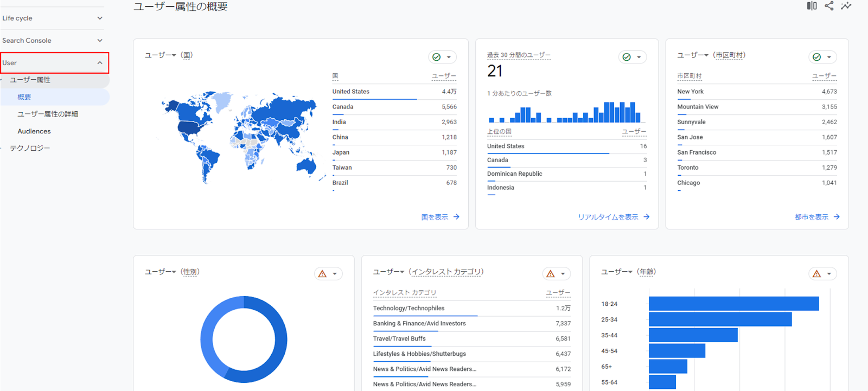Click the users-per-minute bar chart

point(565,112)
